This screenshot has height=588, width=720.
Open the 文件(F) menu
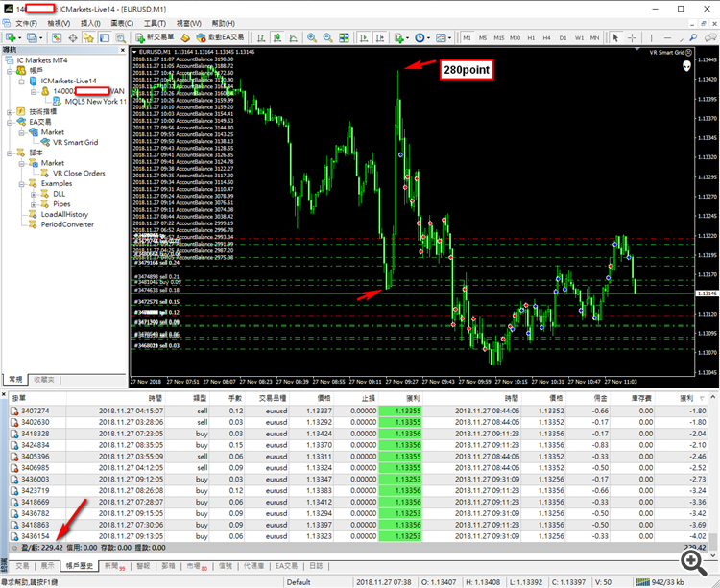pyautogui.click(x=26, y=23)
